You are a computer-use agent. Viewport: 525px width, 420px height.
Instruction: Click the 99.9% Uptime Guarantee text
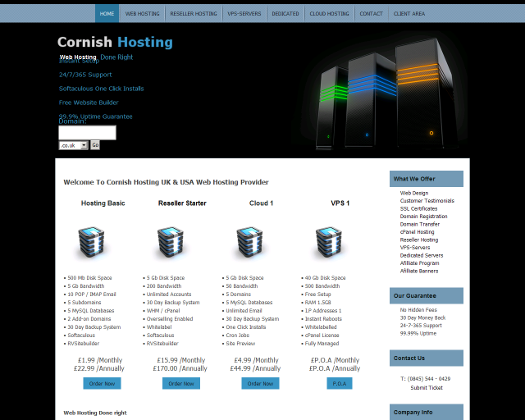coord(95,116)
